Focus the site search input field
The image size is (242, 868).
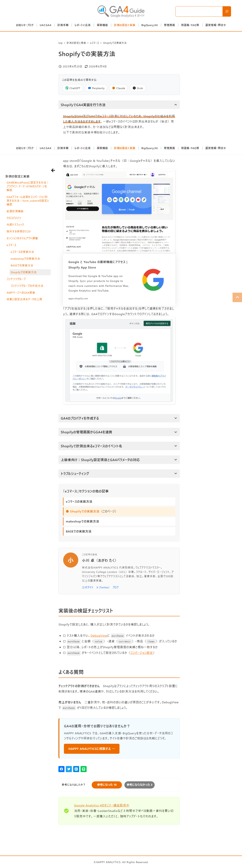(199, 11)
